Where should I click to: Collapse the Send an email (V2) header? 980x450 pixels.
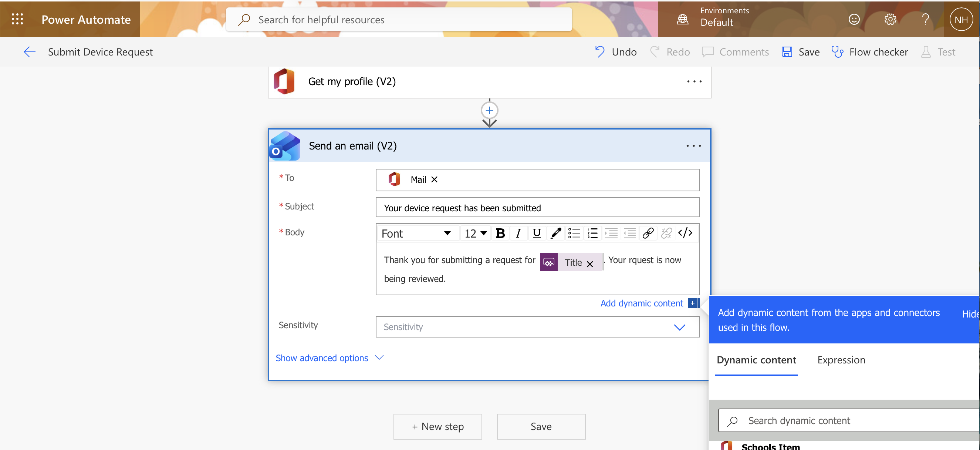pyautogui.click(x=489, y=146)
